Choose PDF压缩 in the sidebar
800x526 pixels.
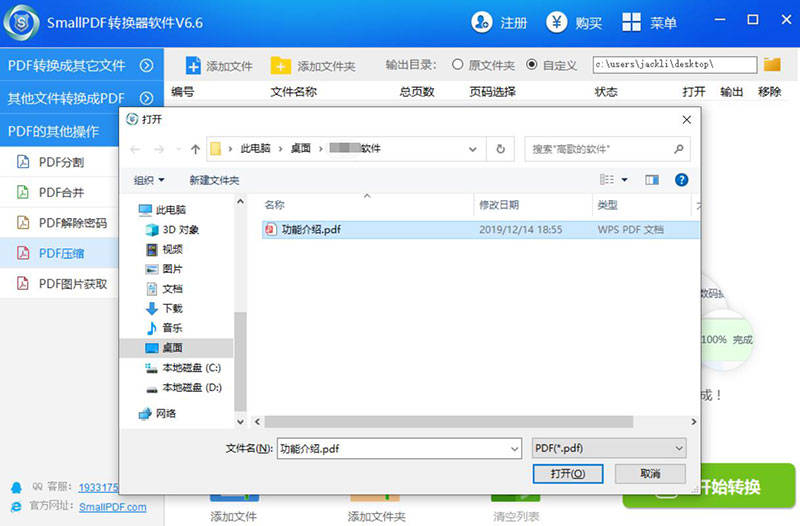(59, 253)
